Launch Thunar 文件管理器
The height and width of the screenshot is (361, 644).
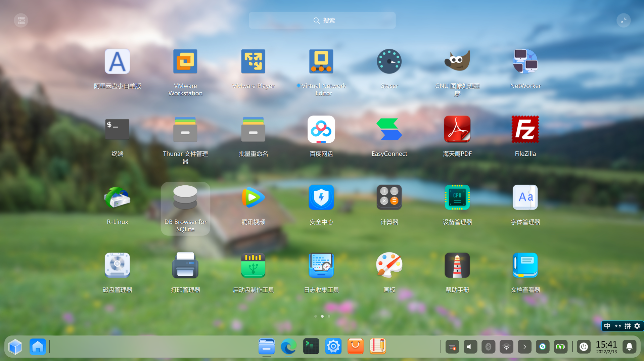(x=185, y=129)
